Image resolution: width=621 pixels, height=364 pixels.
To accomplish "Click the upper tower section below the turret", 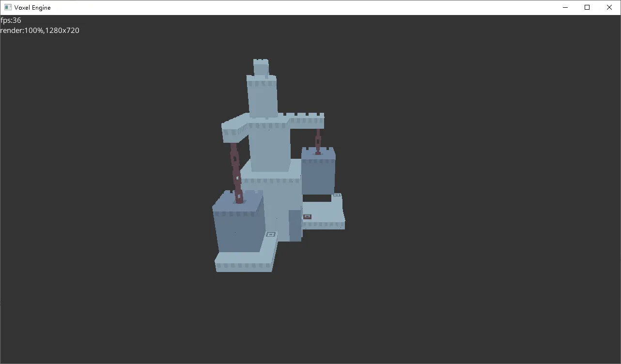I will pos(262,97).
